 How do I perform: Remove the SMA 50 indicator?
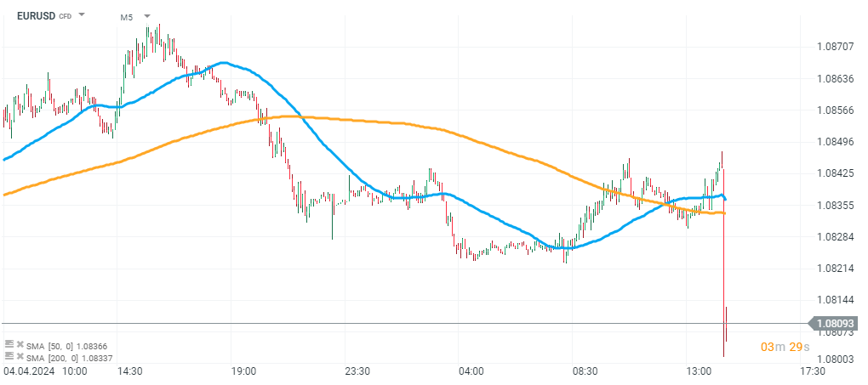tap(19, 344)
